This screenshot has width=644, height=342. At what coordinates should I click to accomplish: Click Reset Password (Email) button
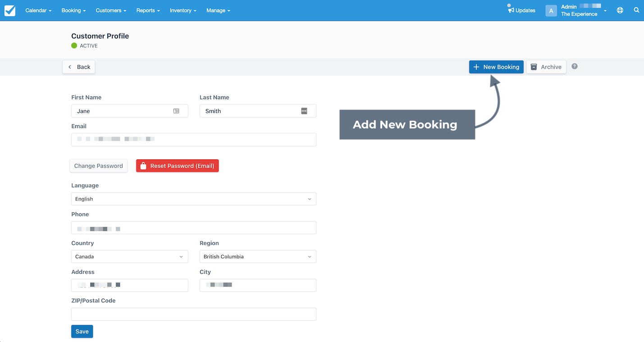click(x=177, y=166)
